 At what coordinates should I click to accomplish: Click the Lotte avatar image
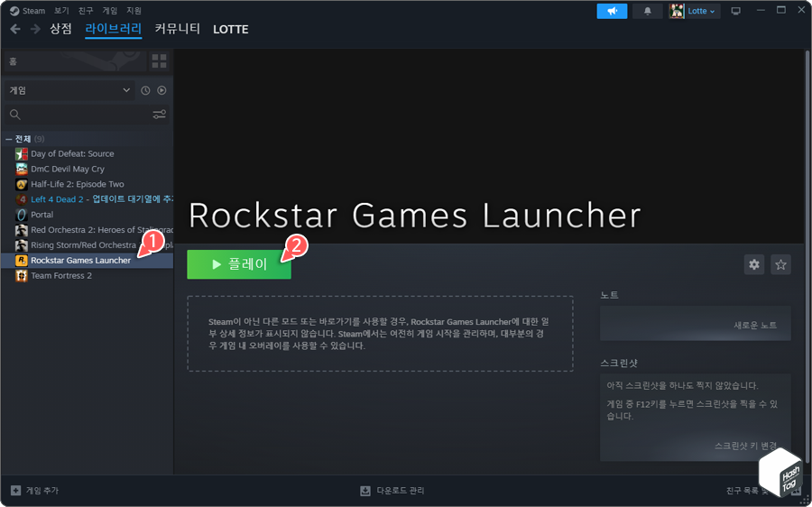pyautogui.click(x=677, y=11)
